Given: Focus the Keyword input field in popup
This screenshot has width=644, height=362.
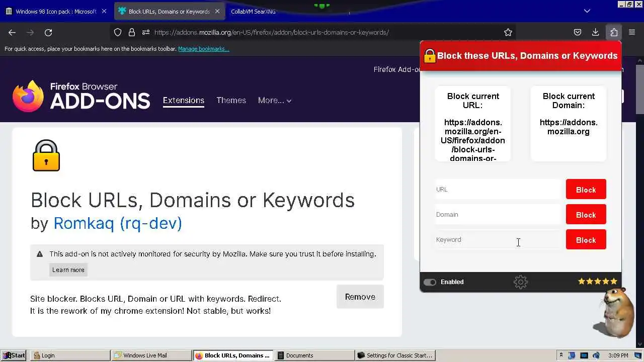Looking at the screenshot, I should (x=498, y=240).
